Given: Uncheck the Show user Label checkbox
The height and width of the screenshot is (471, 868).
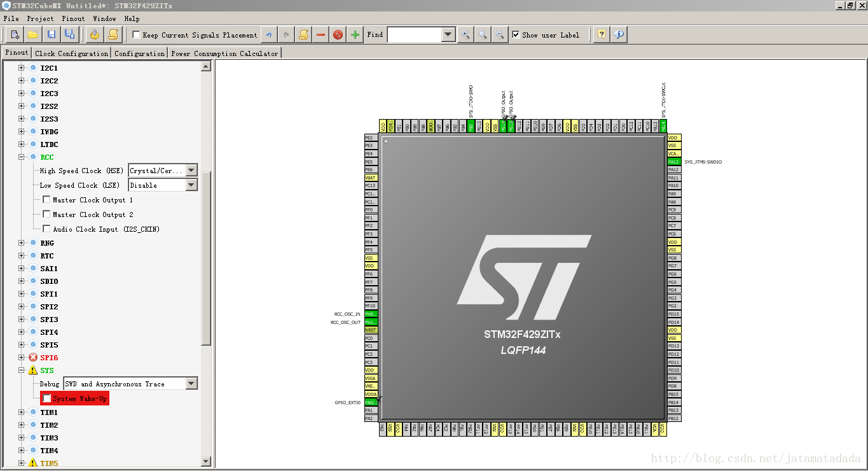Looking at the screenshot, I should pyautogui.click(x=516, y=35).
